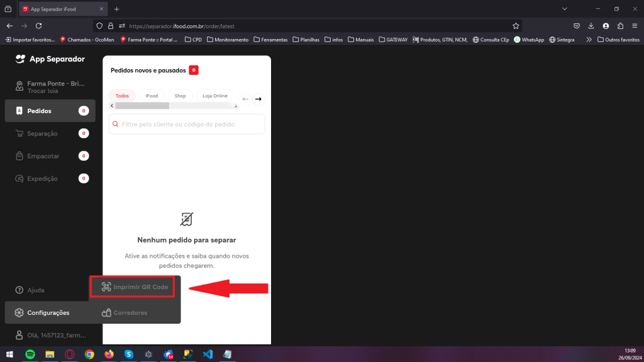Open the GATEWAY bookmarks folder
This screenshot has width=644, height=362.
pyautogui.click(x=393, y=40)
